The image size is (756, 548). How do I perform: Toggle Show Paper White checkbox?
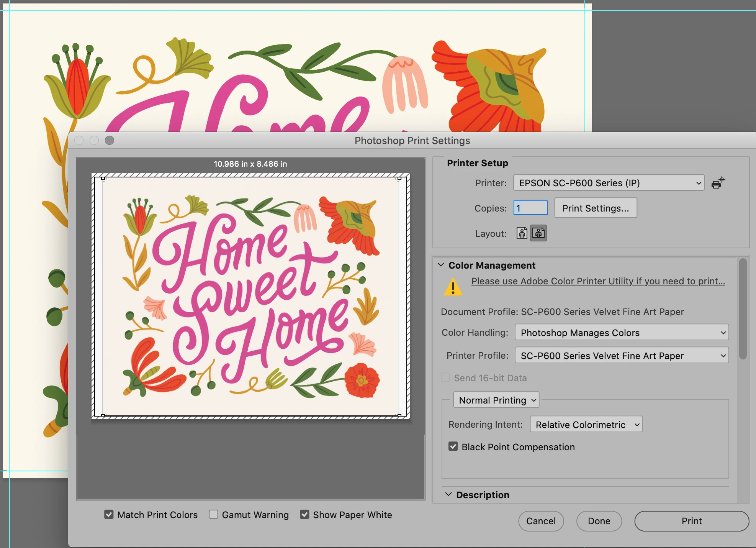click(x=304, y=515)
